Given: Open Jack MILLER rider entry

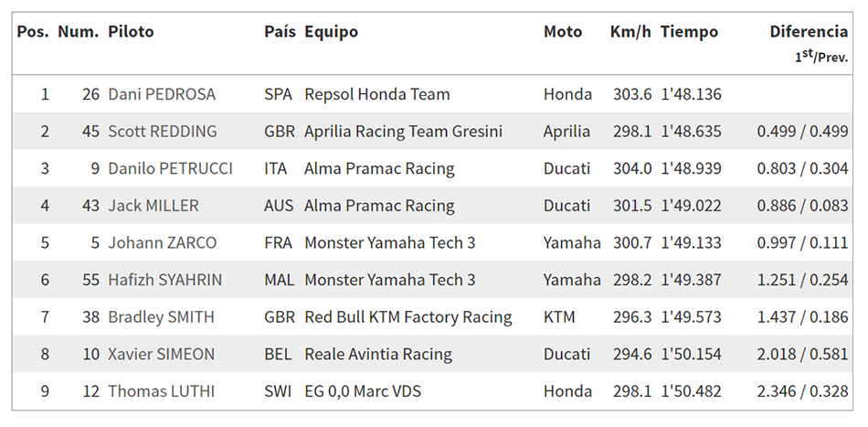Looking at the screenshot, I should [x=153, y=206].
